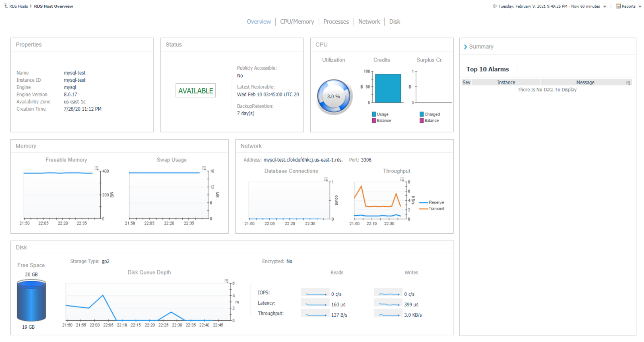
Task: Go to the Disk tab
Action: pos(394,22)
